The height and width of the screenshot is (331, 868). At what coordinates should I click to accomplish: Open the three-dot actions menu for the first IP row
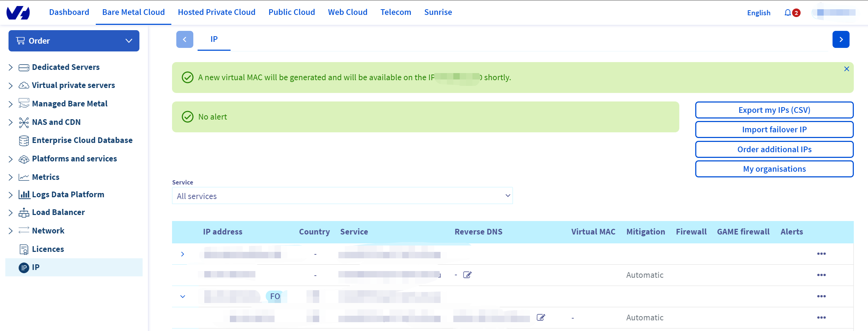coord(821,254)
